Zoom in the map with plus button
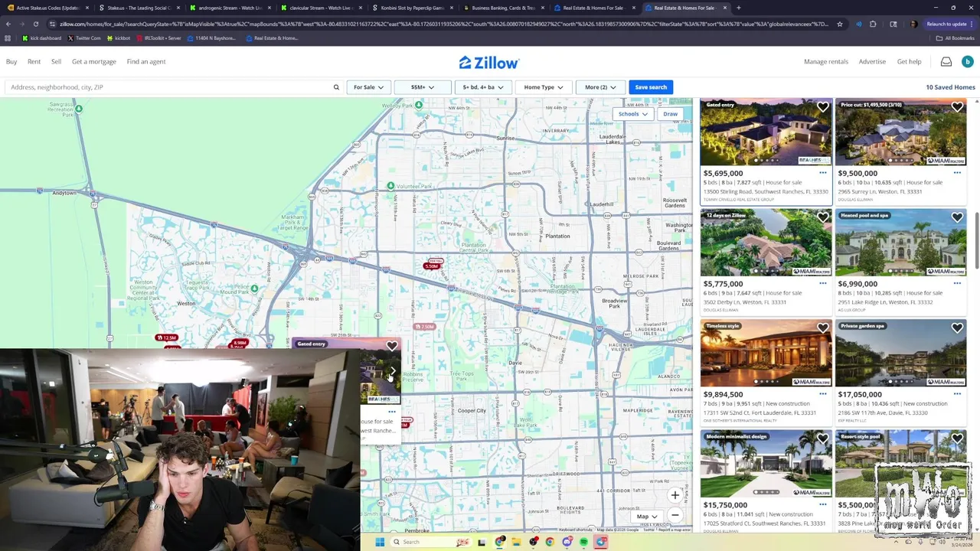 (x=675, y=495)
